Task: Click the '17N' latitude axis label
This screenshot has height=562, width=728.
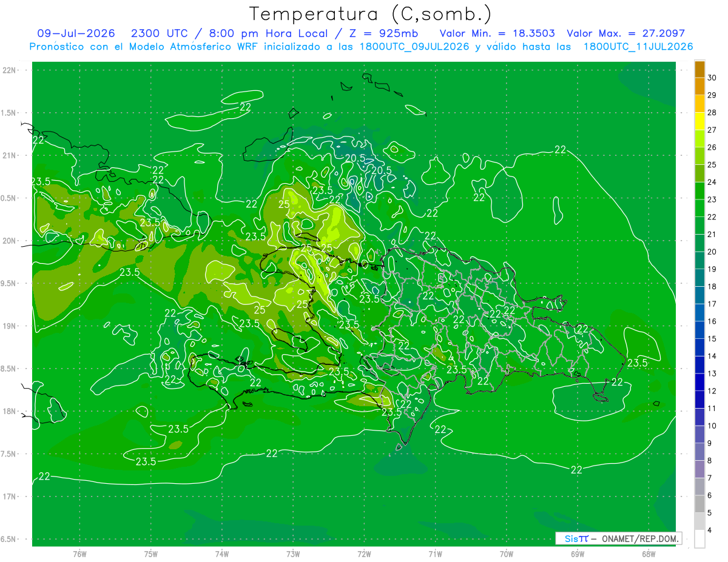Action: (x=10, y=497)
